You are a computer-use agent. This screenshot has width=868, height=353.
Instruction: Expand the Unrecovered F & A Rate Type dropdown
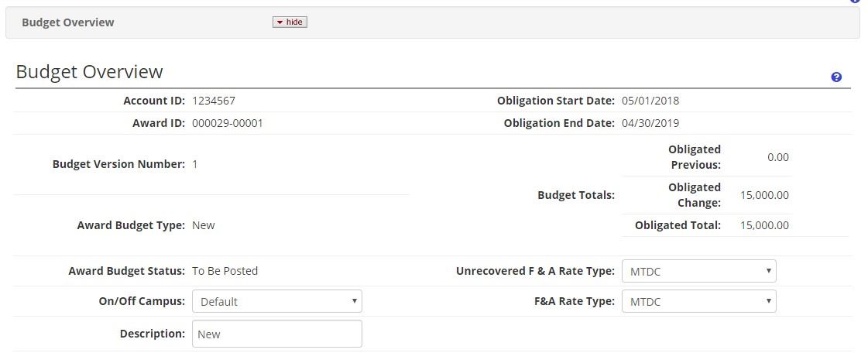pyautogui.click(x=698, y=271)
